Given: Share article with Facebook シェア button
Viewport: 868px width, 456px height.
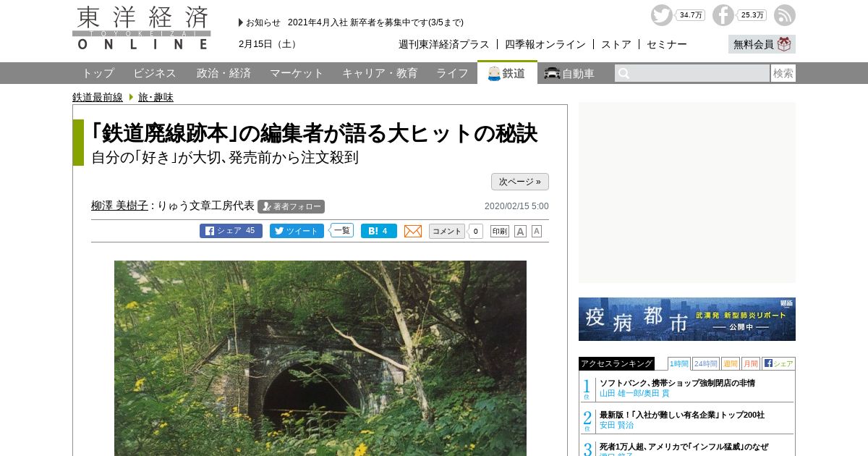Looking at the screenshot, I should click(231, 231).
